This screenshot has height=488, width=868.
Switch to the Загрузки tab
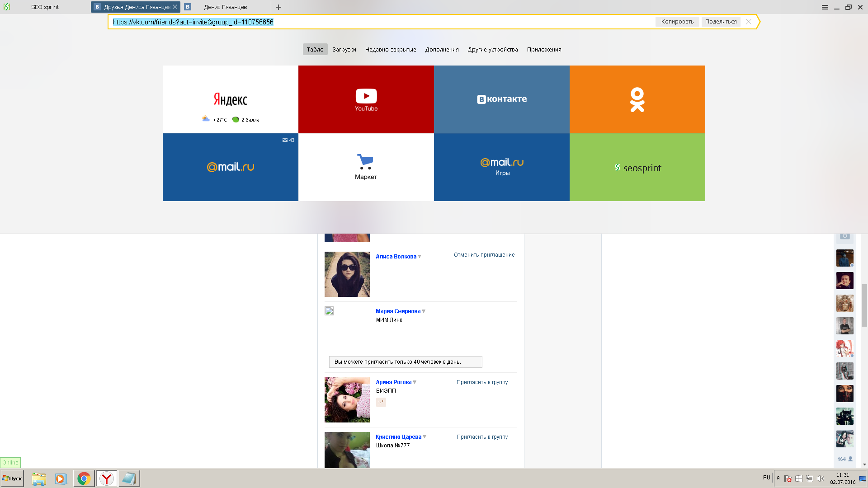(x=344, y=50)
